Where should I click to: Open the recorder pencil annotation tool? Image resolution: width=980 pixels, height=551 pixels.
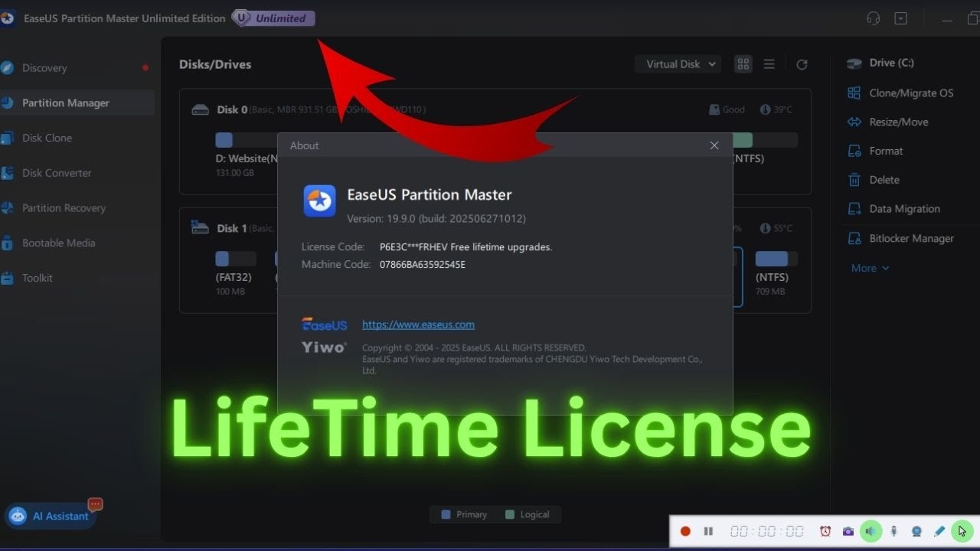click(939, 531)
